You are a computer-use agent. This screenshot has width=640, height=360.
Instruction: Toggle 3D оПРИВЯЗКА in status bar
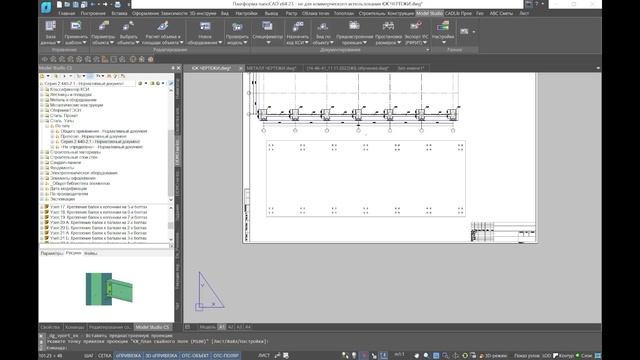point(161,356)
